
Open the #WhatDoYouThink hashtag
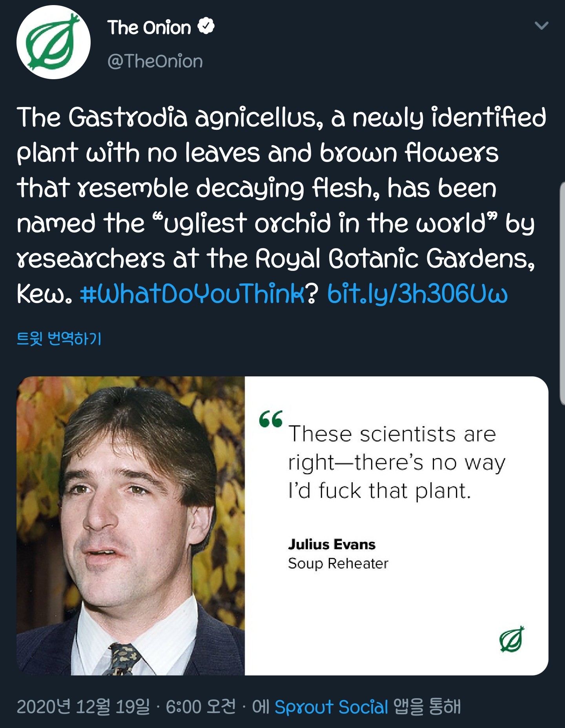(192, 294)
